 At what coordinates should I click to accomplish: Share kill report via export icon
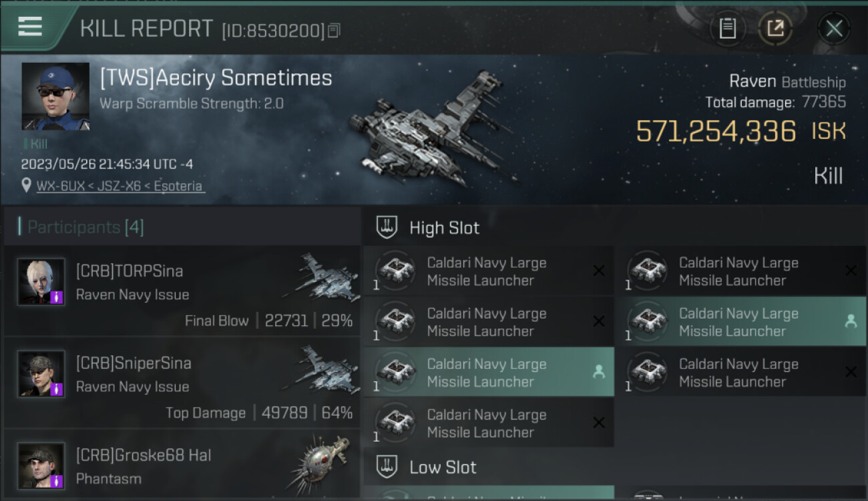[x=775, y=29]
